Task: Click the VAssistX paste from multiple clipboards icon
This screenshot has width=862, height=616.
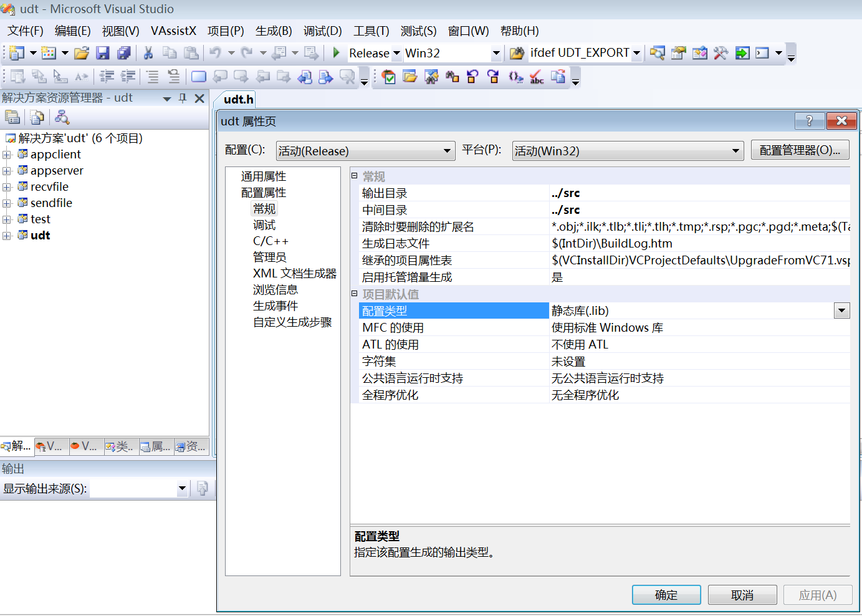Action: 558,77
